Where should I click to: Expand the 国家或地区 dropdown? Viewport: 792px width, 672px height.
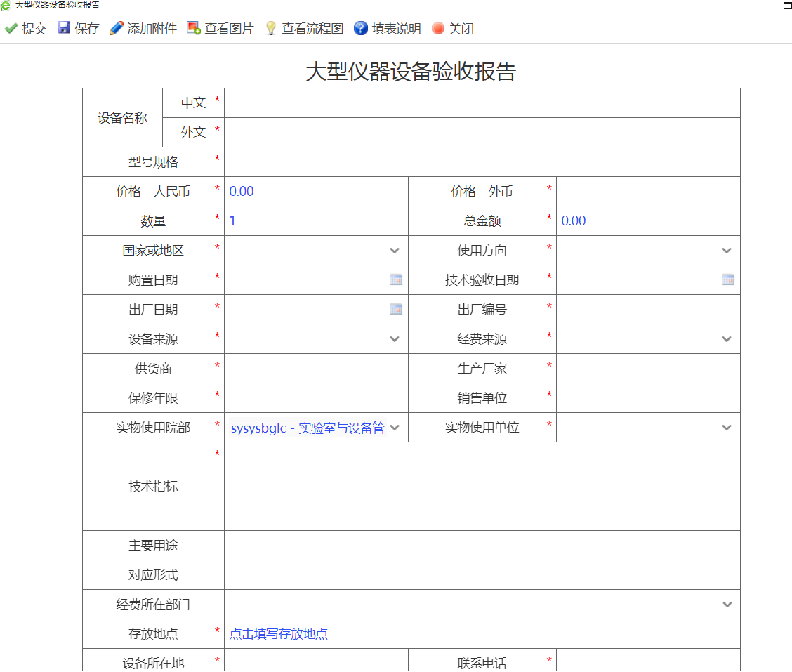(395, 251)
